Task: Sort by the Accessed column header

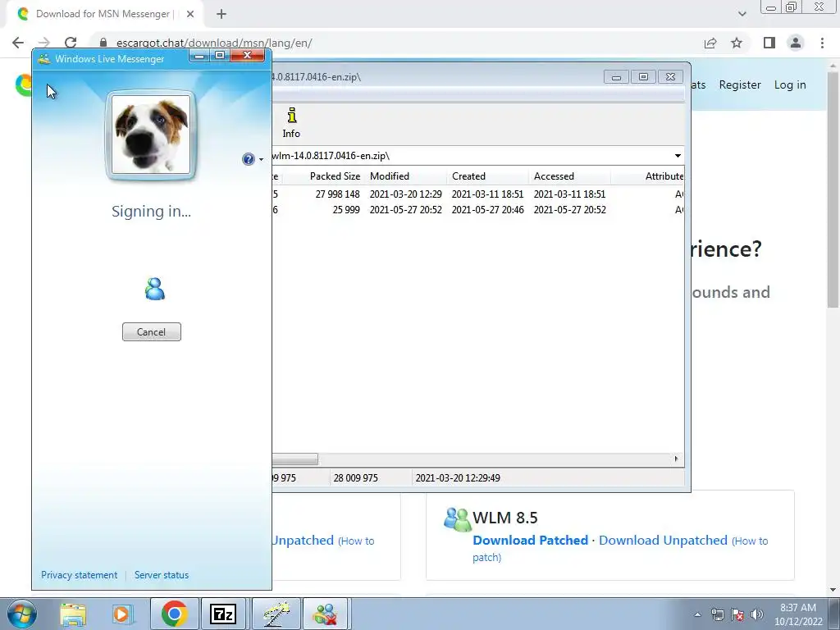Action: pyautogui.click(x=554, y=176)
